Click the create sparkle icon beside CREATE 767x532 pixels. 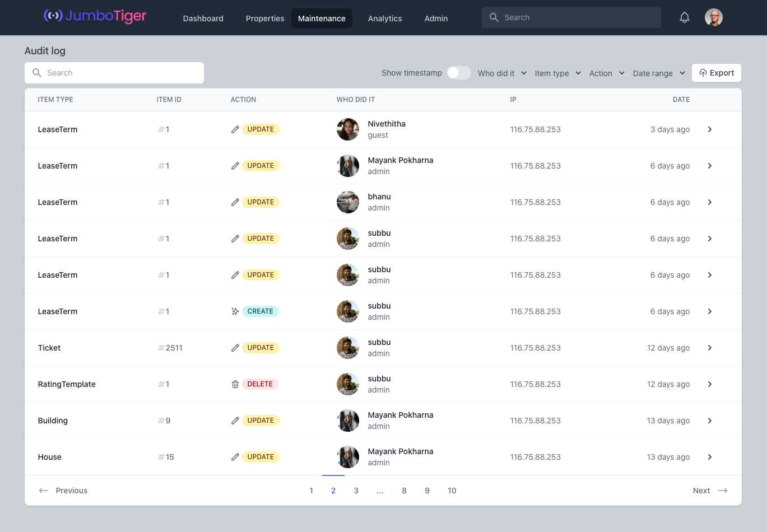(235, 311)
